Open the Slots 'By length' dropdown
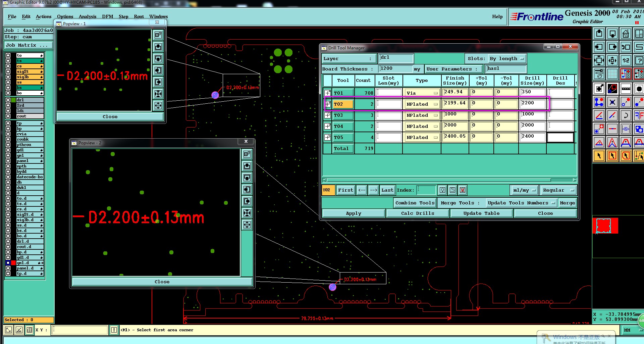Viewport: 644px width, 344px height. pos(507,58)
